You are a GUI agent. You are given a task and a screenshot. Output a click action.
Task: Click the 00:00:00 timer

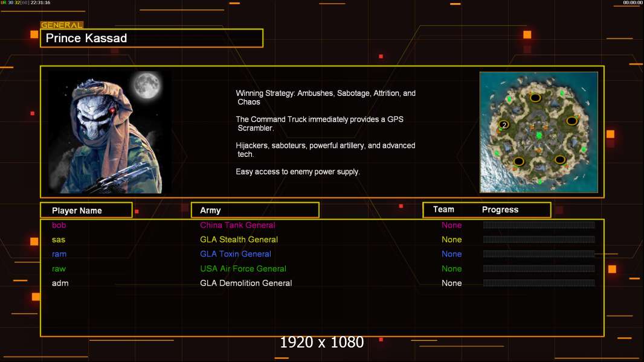(x=633, y=2)
